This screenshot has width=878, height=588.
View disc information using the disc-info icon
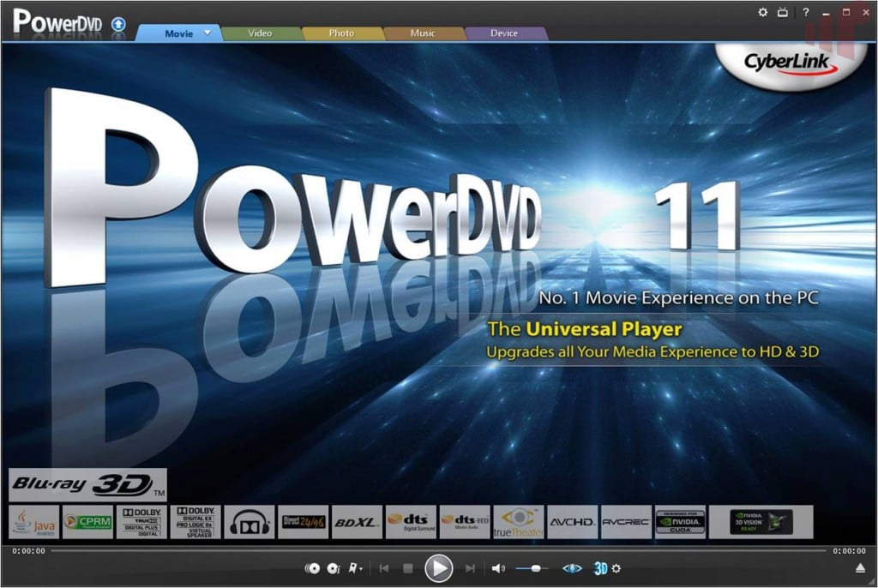click(332, 567)
